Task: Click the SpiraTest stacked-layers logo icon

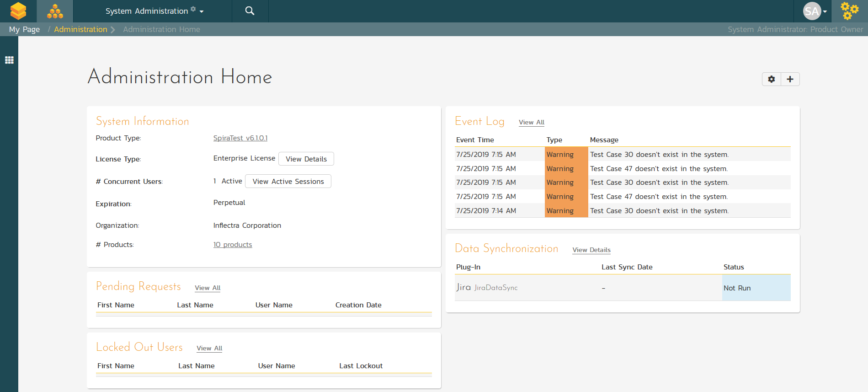Action: pos(18,11)
